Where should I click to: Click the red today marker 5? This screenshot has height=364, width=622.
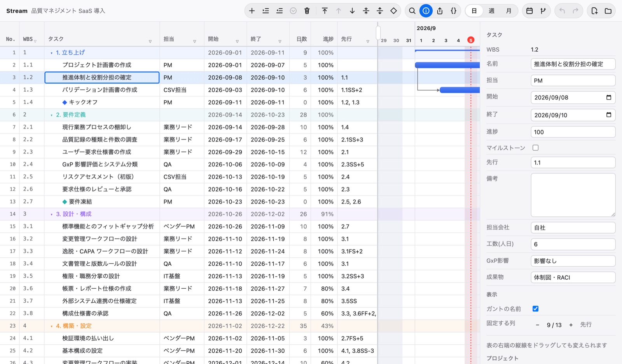click(x=471, y=40)
